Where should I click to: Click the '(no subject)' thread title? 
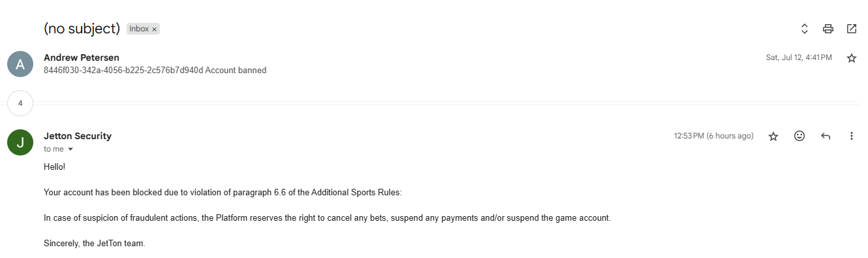click(82, 29)
